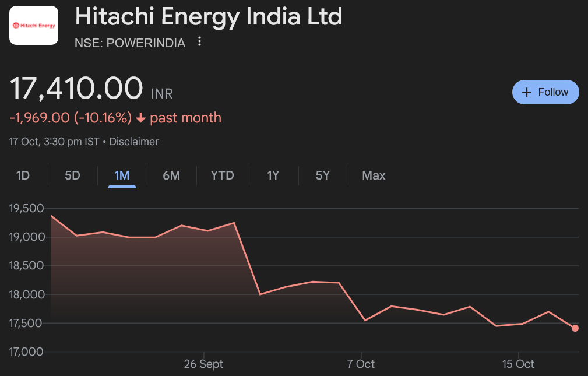Click the Hitachi Energy logo thumbnail

pyautogui.click(x=34, y=26)
